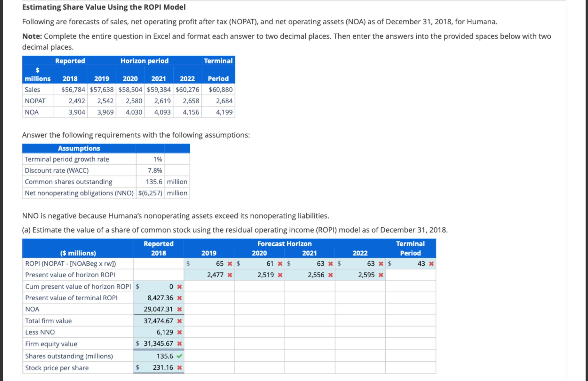Click the red X beside Total firm value 37,474.67
Viewport: 588px width, 381px height.
click(180, 321)
